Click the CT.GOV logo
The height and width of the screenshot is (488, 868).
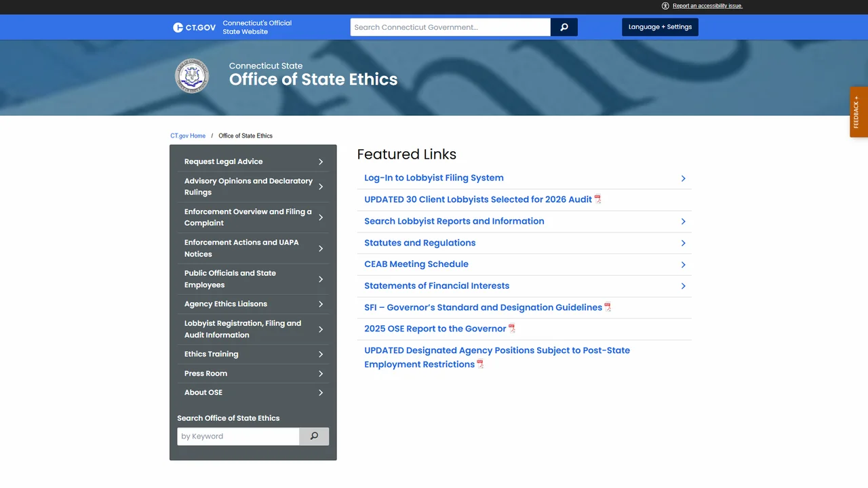coord(194,27)
